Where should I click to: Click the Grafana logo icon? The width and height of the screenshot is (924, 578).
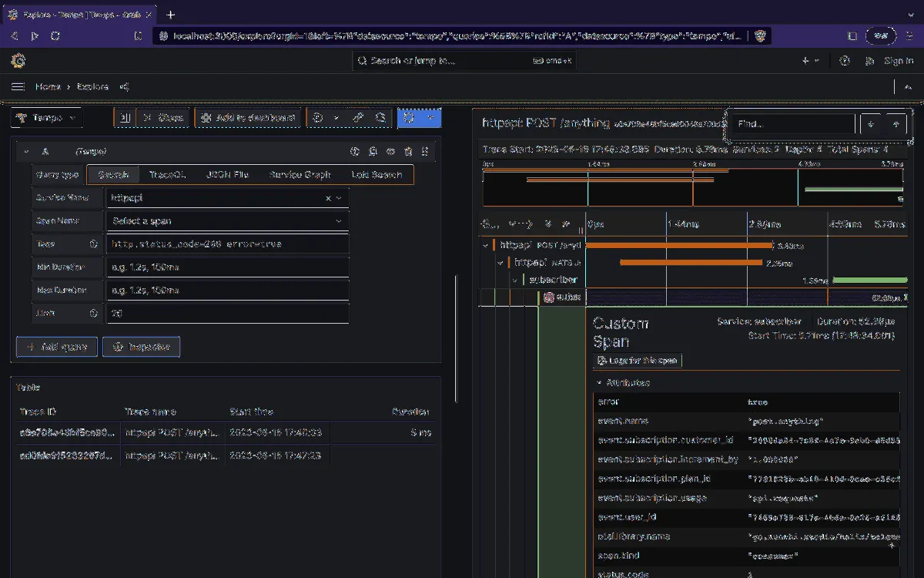tap(18, 61)
